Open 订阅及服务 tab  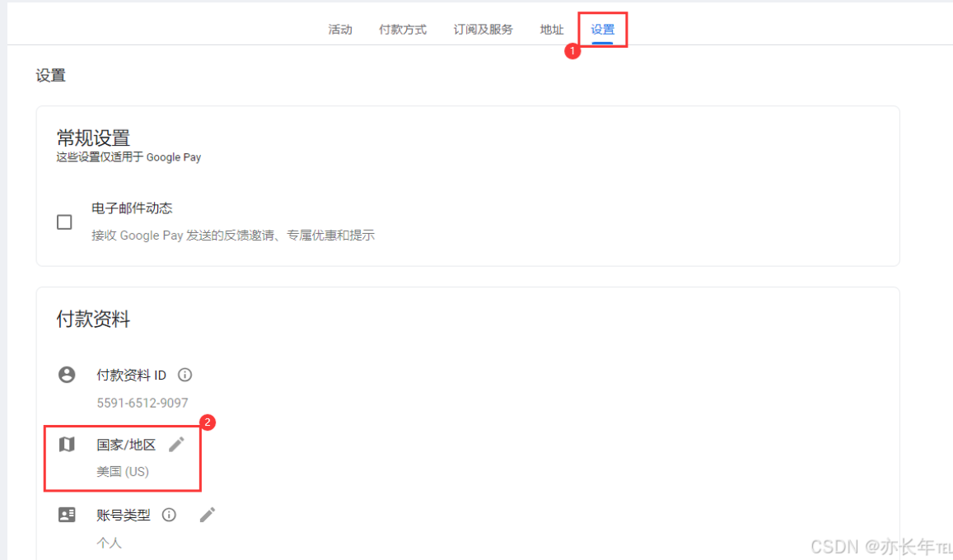pyautogui.click(x=484, y=29)
